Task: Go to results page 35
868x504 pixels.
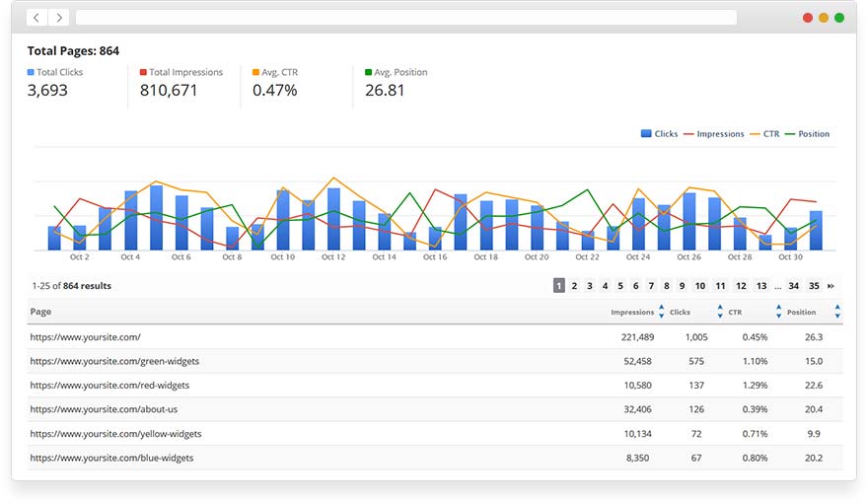Action: [x=813, y=286]
